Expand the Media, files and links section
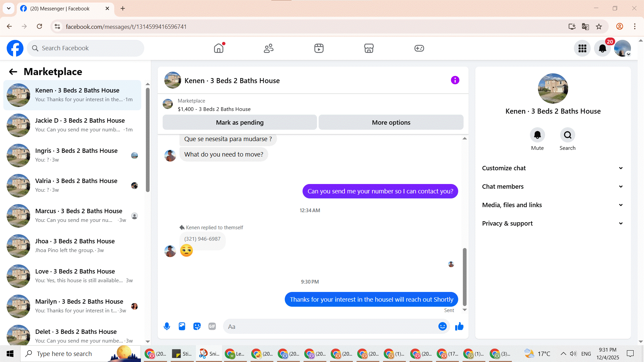 tap(553, 205)
